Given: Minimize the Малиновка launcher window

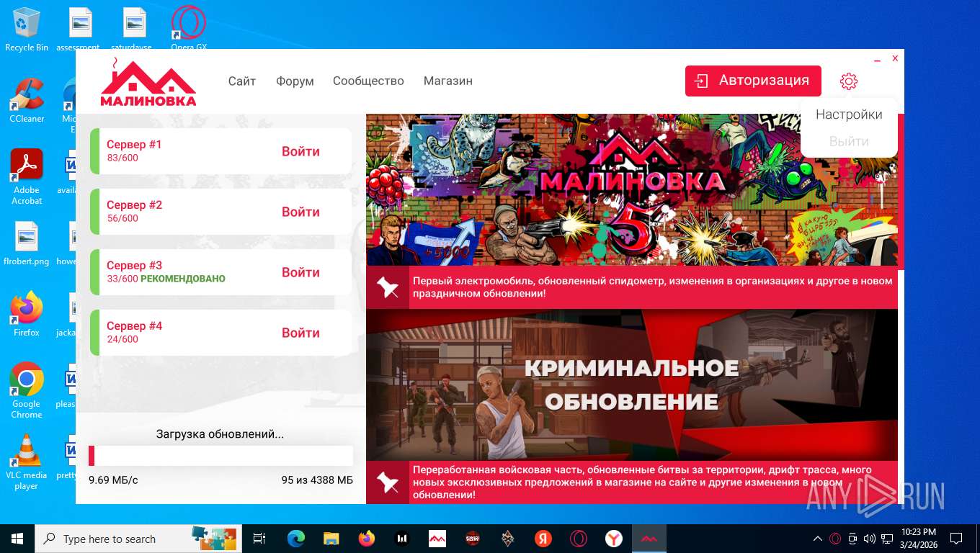Looking at the screenshot, I should coord(878,61).
